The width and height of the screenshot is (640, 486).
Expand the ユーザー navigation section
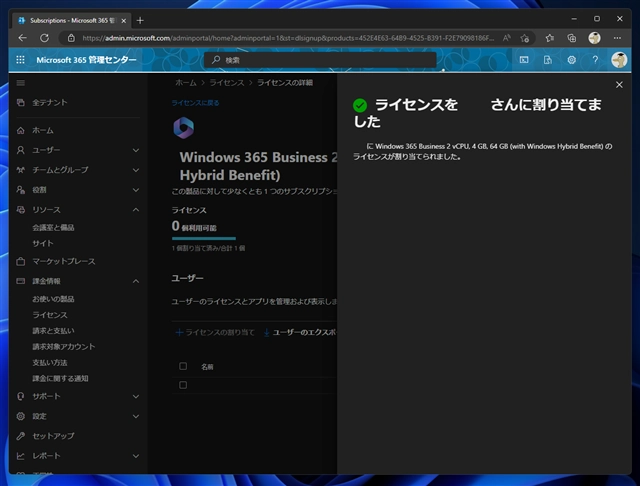(136, 150)
